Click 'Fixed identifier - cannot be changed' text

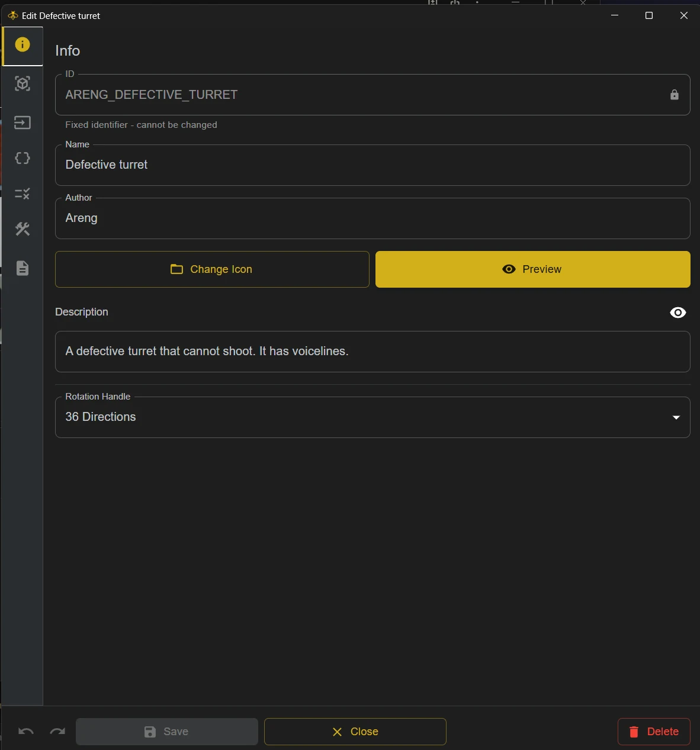(141, 125)
